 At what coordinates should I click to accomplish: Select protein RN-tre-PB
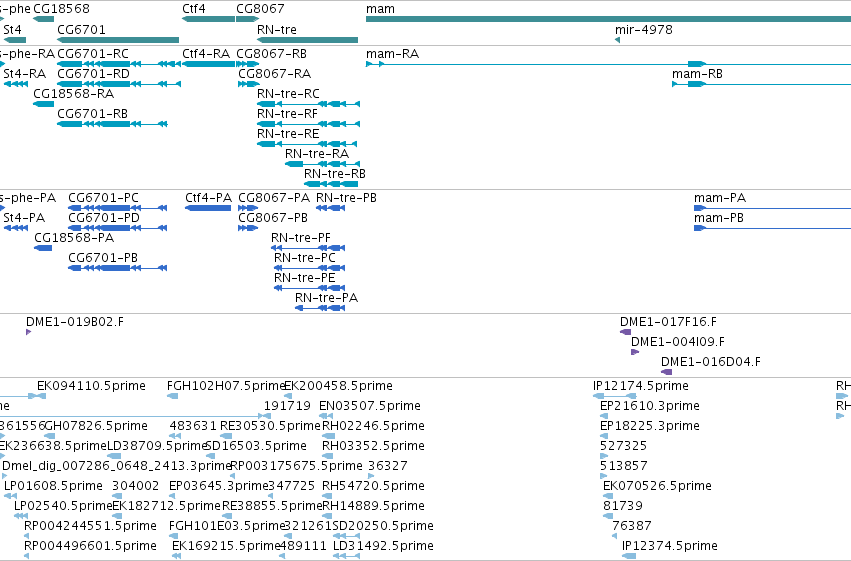[331, 208]
